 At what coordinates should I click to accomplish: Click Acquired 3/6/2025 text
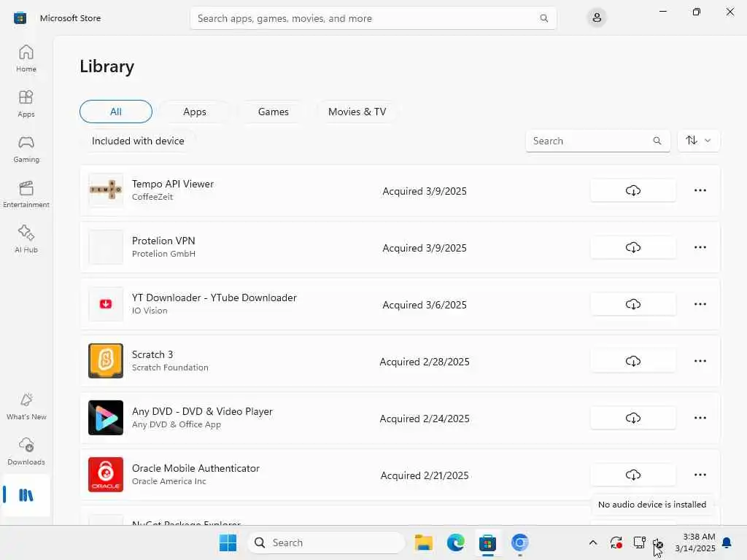(425, 305)
